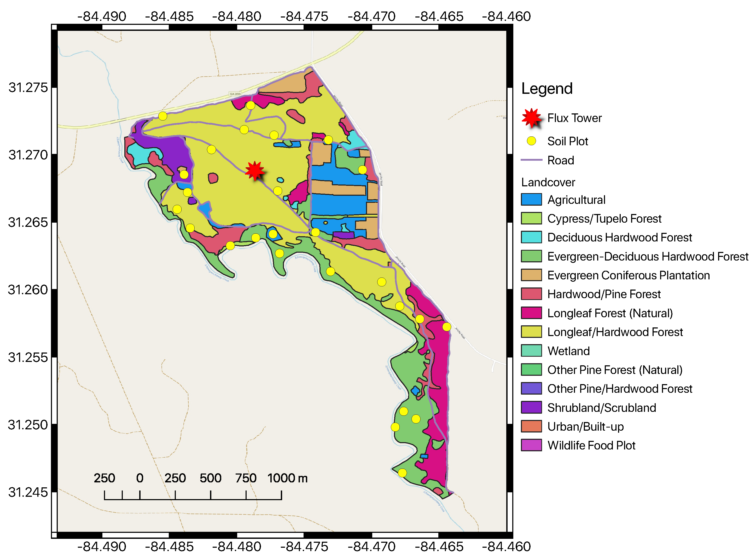Click the 1000 m scale bar label
Image resolution: width=756 pixels, height=560 pixels.
(287, 478)
